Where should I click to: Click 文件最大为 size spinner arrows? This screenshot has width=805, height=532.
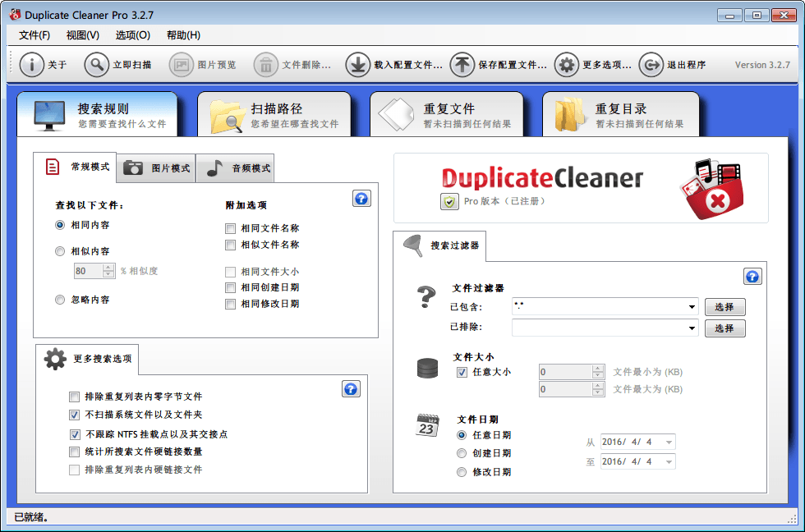pos(598,389)
